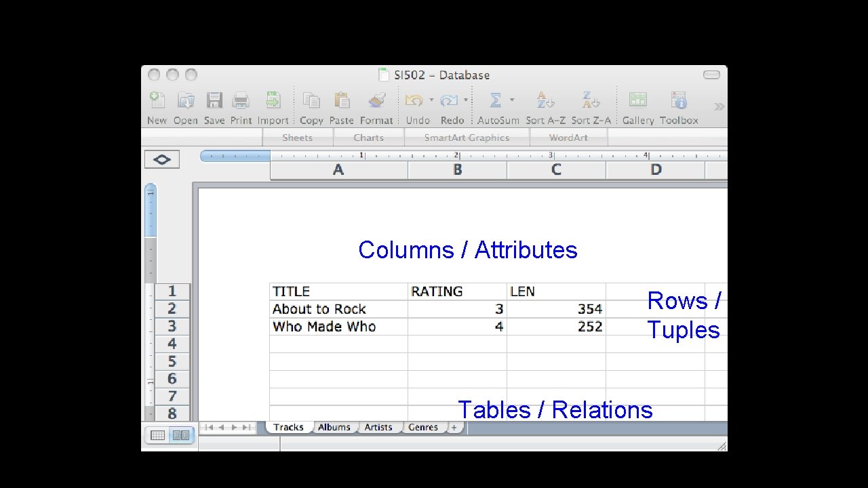Click the RATING header cell
The height and width of the screenshot is (488, 868).
coord(457,291)
